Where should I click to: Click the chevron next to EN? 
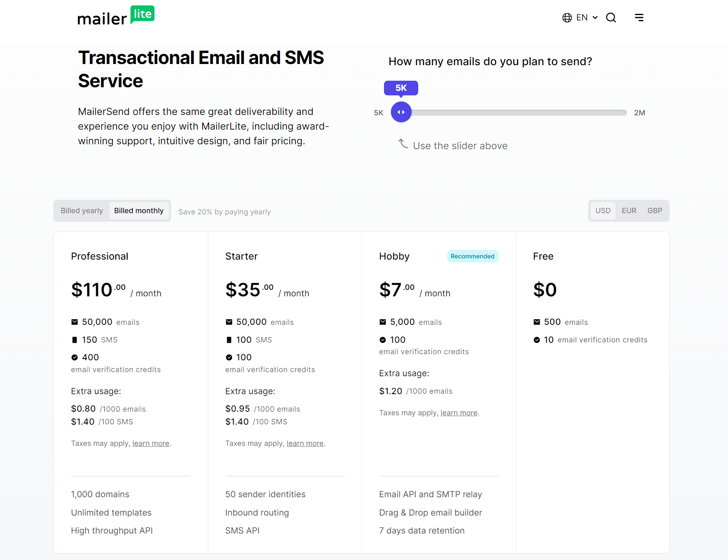coord(596,18)
